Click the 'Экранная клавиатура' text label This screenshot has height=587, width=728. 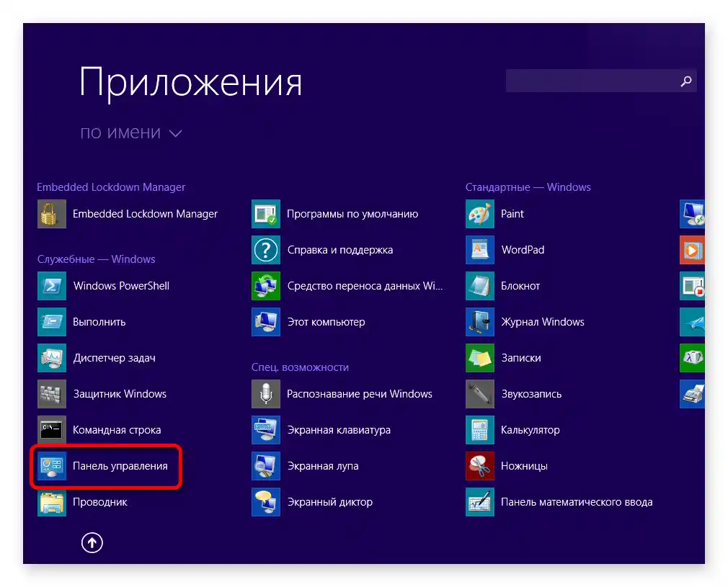pyautogui.click(x=339, y=430)
